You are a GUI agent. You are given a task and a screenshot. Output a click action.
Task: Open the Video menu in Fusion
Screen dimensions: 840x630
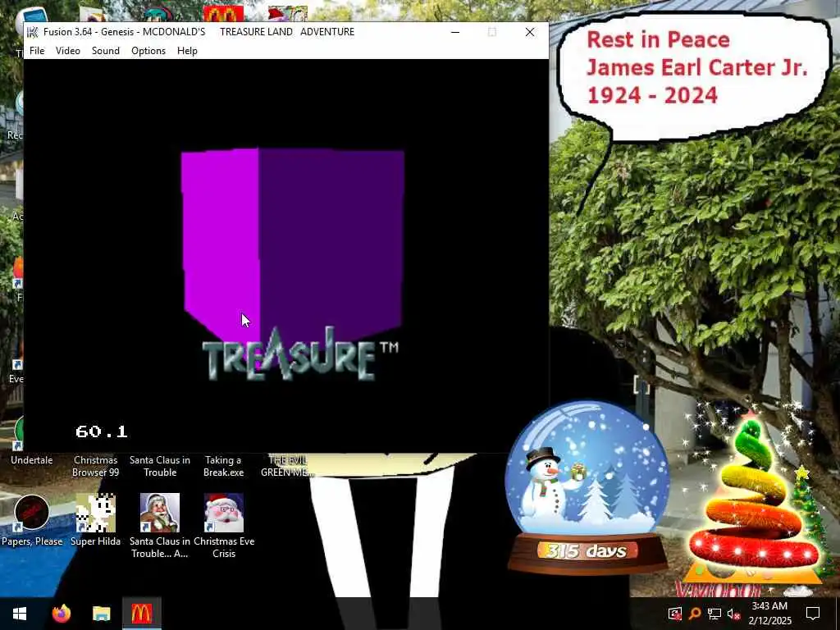click(x=68, y=51)
